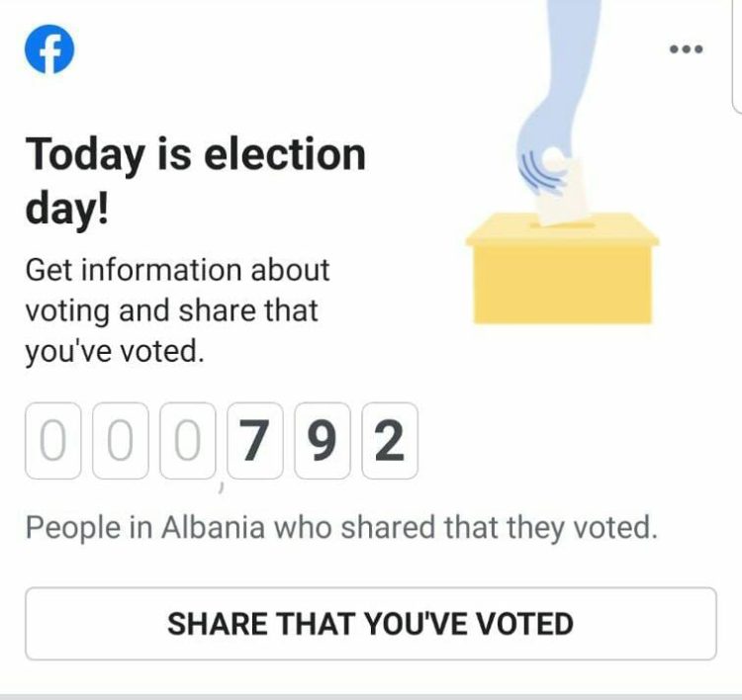The image size is (742, 700).
Task: Click the counter tile showing 7
Action: [255, 441]
